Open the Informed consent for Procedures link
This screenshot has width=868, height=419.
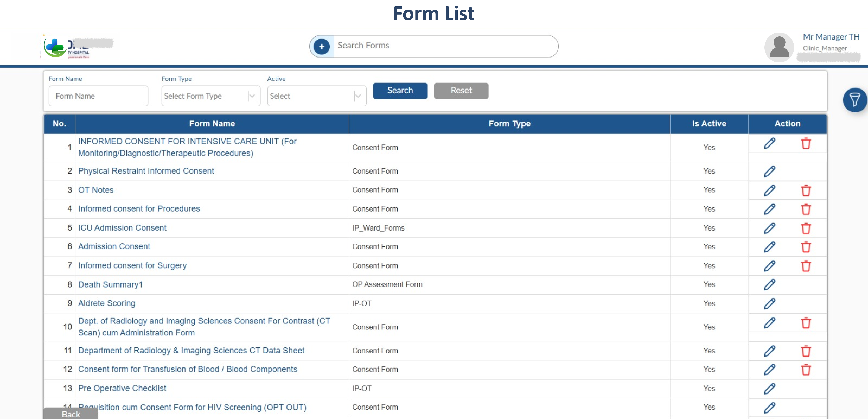[x=139, y=209]
